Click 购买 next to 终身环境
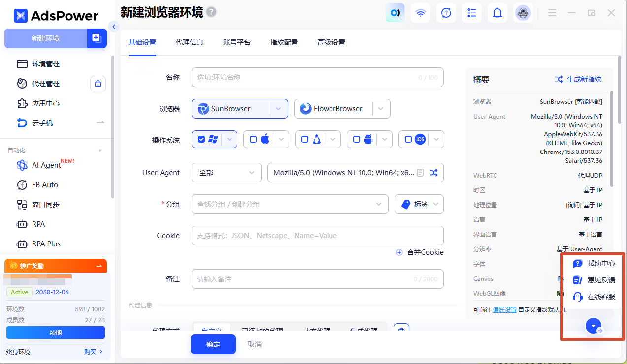This screenshot has width=627, height=364. tap(94, 352)
